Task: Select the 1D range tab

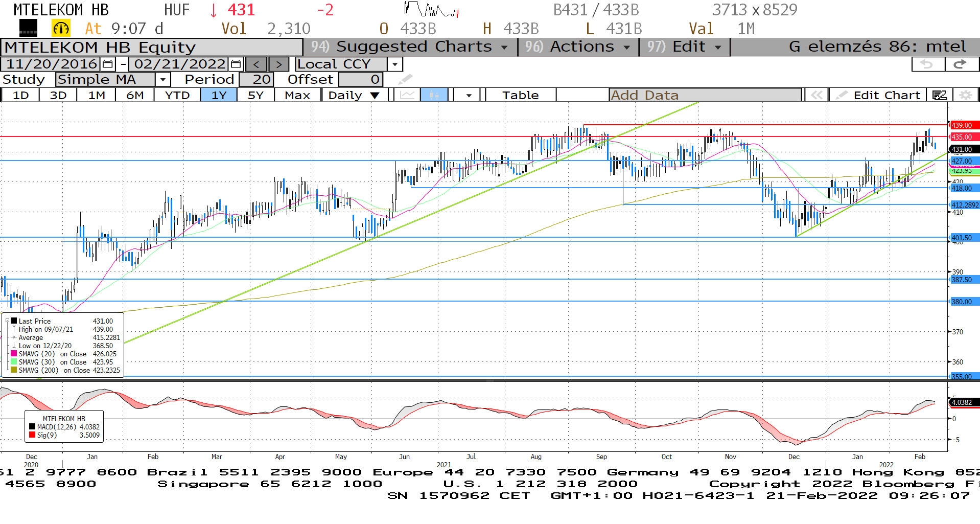Action: click(20, 95)
